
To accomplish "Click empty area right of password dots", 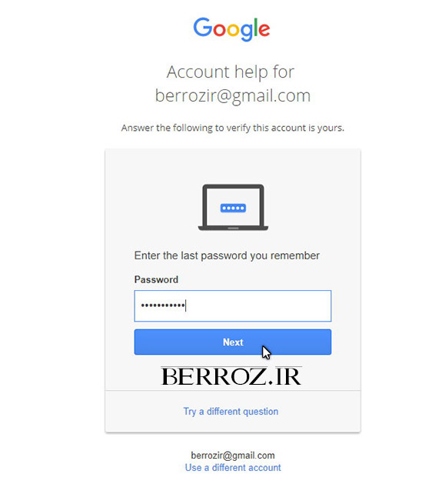I will pos(258,305).
